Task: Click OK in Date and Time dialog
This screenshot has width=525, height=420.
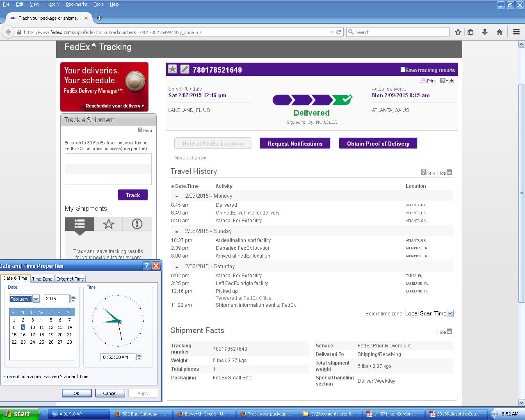Action: coord(77,393)
